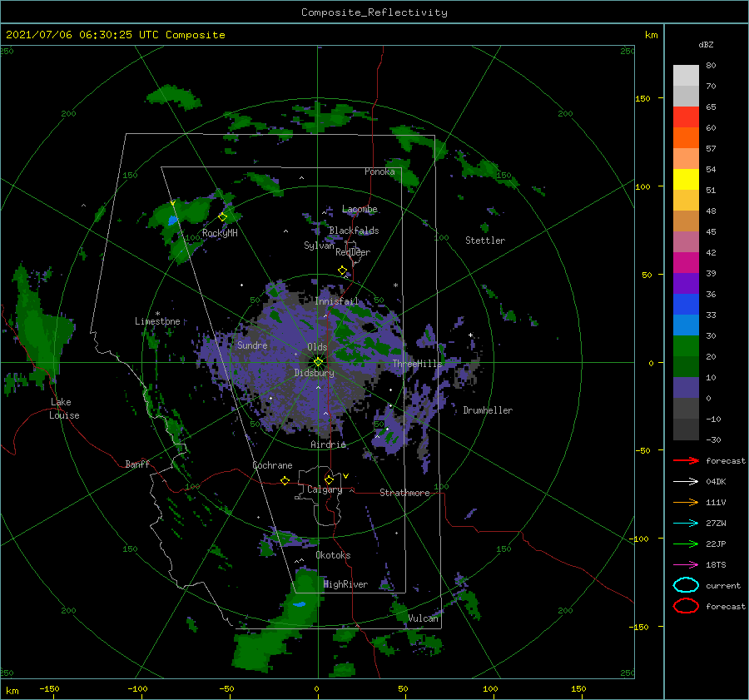The height and width of the screenshot is (700, 749).
Task: Click the red forecast ellipse legend icon
Action: click(686, 606)
